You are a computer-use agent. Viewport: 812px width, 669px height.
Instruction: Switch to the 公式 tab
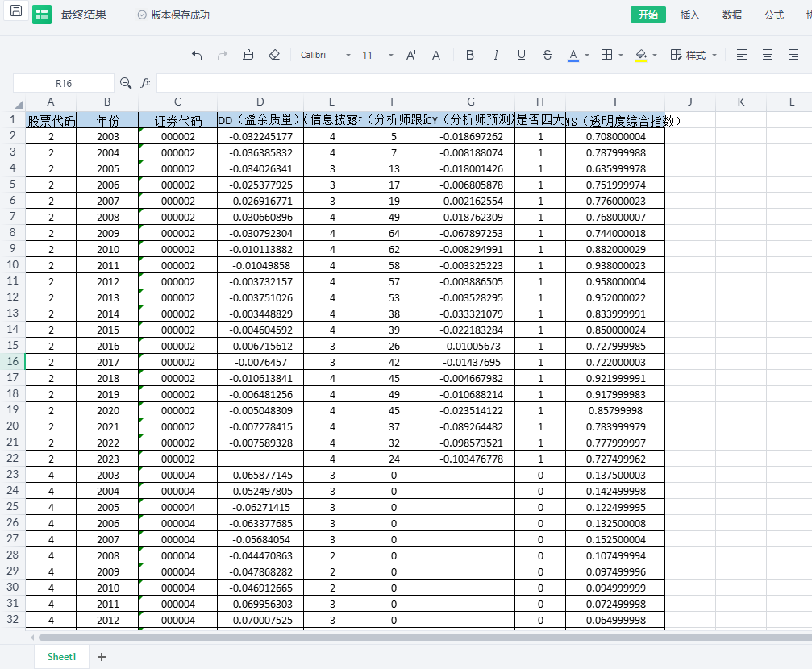point(774,15)
